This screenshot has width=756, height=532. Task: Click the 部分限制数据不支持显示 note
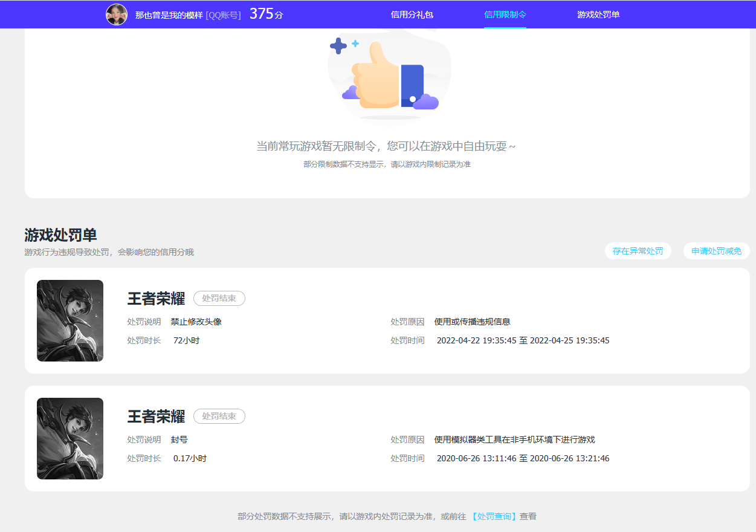pos(387,164)
